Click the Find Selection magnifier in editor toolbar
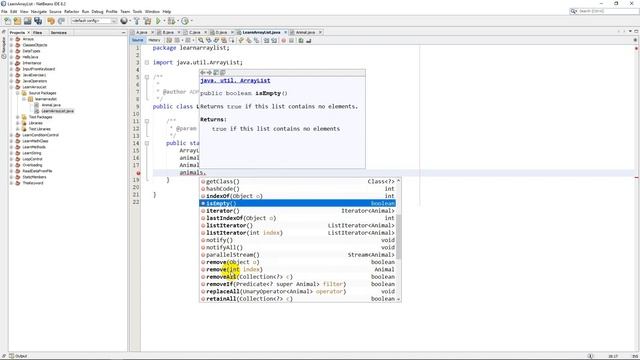This screenshot has height=360, width=640. pos(201,40)
